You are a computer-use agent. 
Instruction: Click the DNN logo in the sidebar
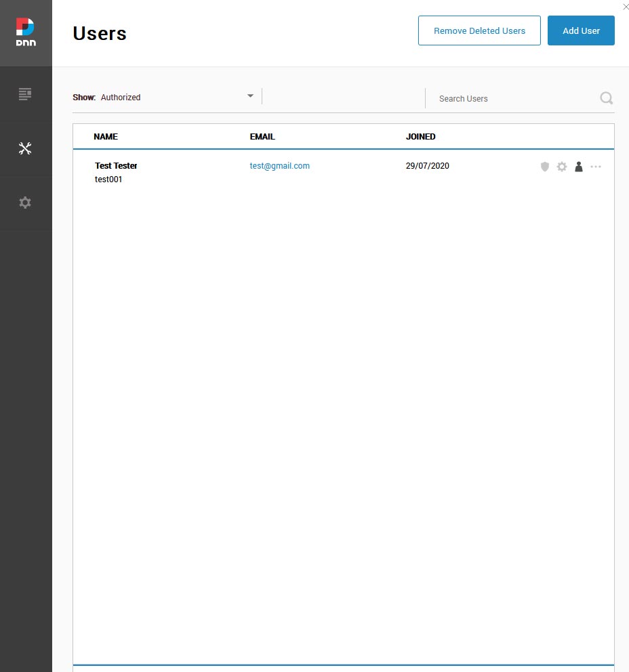26,32
